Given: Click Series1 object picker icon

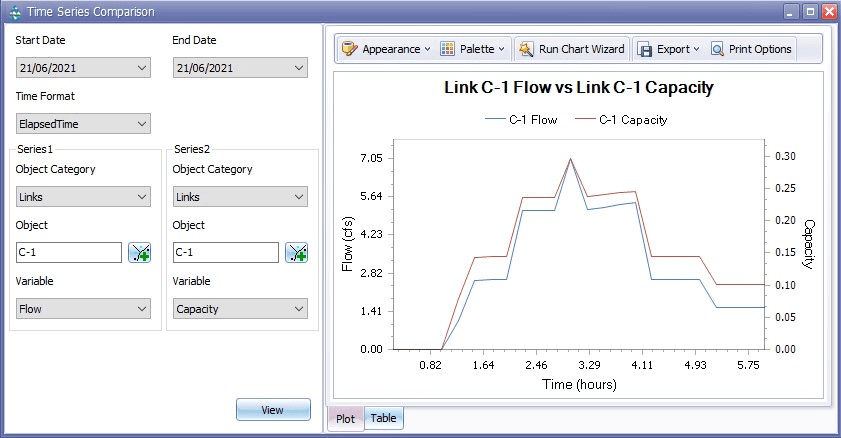Looking at the screenshot, I should 139,253.
